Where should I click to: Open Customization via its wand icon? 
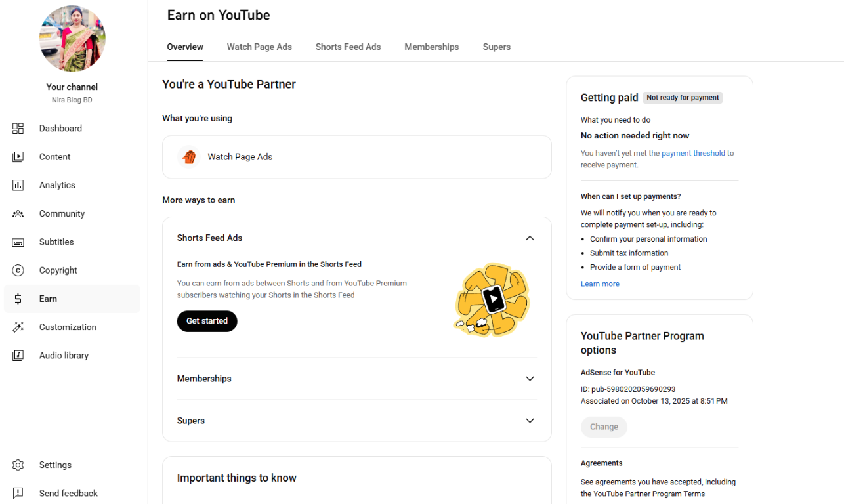coord(18,327)
